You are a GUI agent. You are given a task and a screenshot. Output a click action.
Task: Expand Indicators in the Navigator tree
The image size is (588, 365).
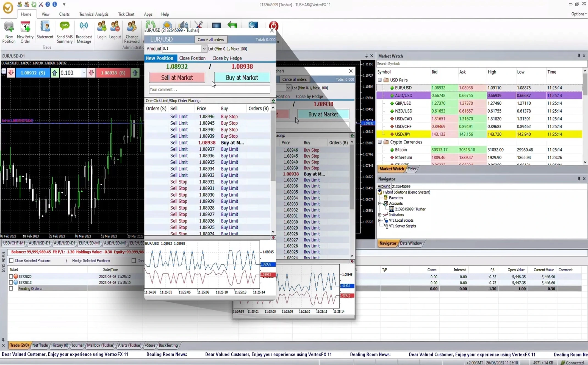point(380,214)
